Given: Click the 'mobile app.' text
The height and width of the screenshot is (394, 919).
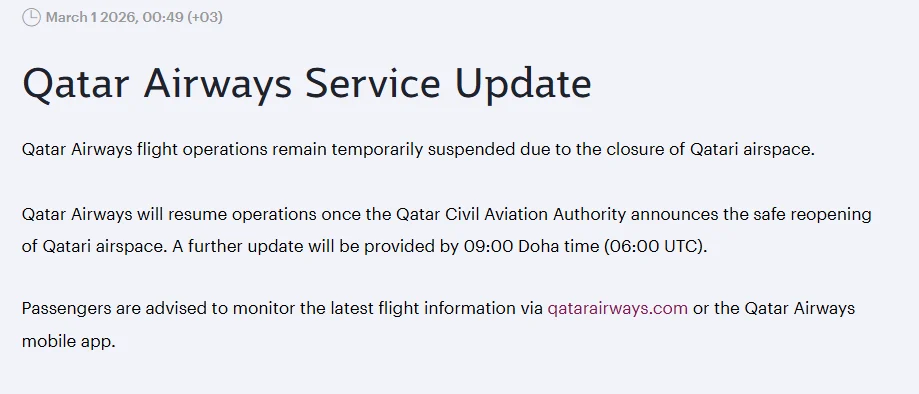Looking at the screenshot, I should coord(69,341).
